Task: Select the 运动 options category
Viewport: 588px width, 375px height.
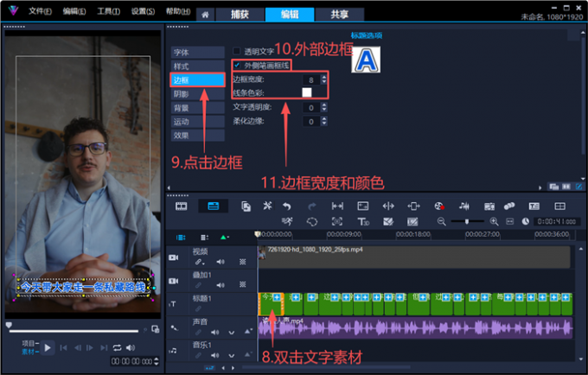Action: pos(198,122)
